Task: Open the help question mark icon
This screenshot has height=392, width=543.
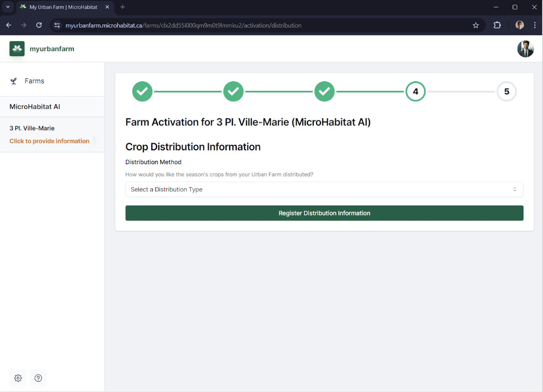Action: [38, 378]
